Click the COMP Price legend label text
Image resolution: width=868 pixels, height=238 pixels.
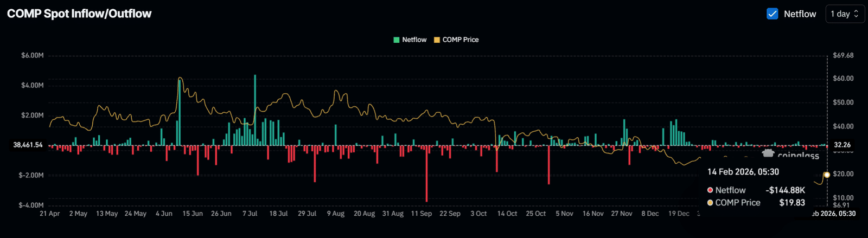[x=460, y=40]
